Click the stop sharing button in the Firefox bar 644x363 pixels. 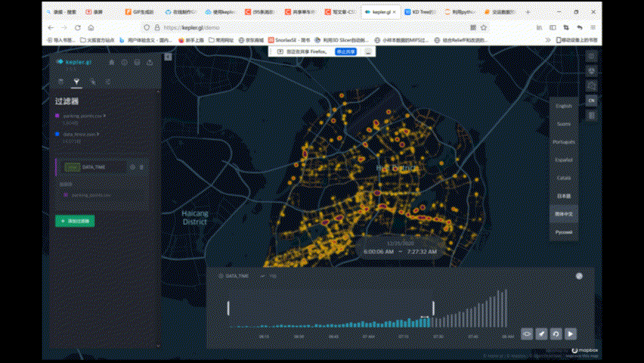(x=346, y=51)
